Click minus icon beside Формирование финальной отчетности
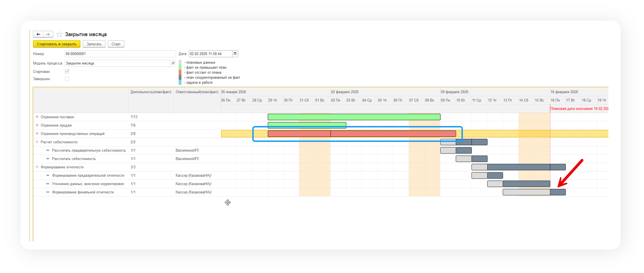This screenshot has height=273, width=644. coord(48,192)
